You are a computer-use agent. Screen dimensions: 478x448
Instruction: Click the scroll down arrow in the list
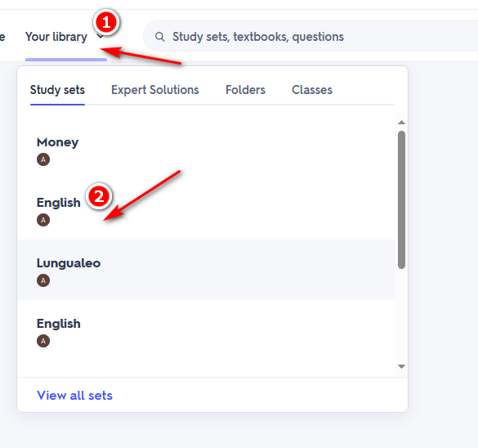(401, 366)
